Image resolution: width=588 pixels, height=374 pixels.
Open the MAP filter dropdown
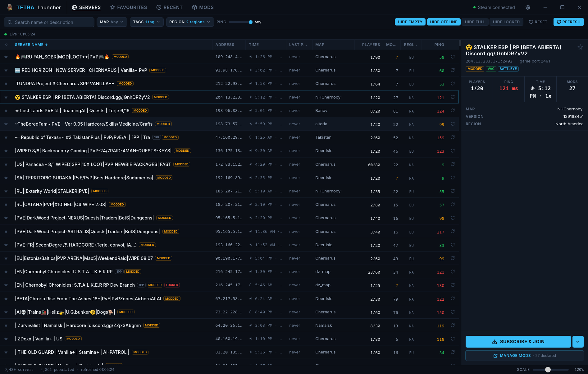click(x=112, y=22)
